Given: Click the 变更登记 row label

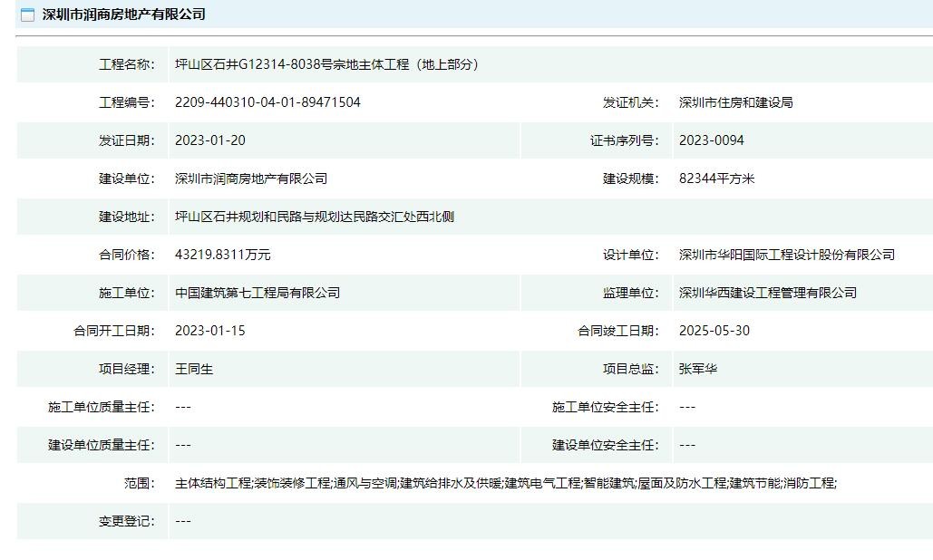Looking at the screenshot, I should tap(127, 521).
